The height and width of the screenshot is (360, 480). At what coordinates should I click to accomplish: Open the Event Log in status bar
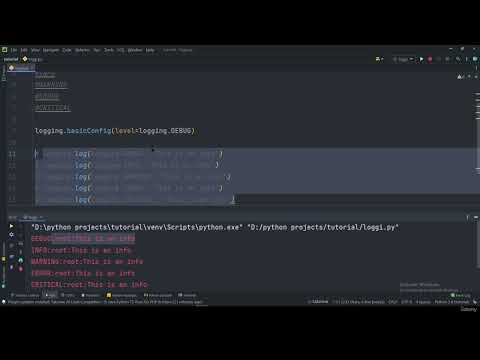click(x=461, y=295)
